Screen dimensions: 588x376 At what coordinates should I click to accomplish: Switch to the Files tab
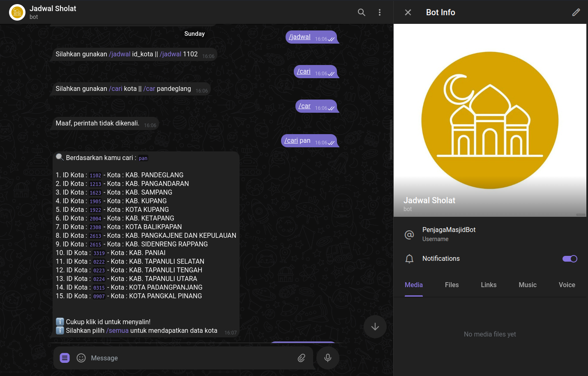click(452, 285)
